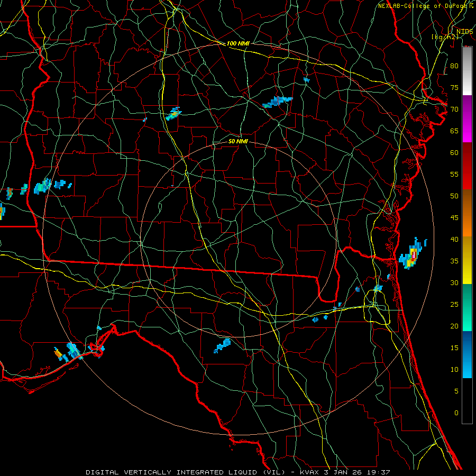Select legend value 15 on the VIL scale
The height and width of the screenshot is (476, 476).
click(x=454, y=348)
